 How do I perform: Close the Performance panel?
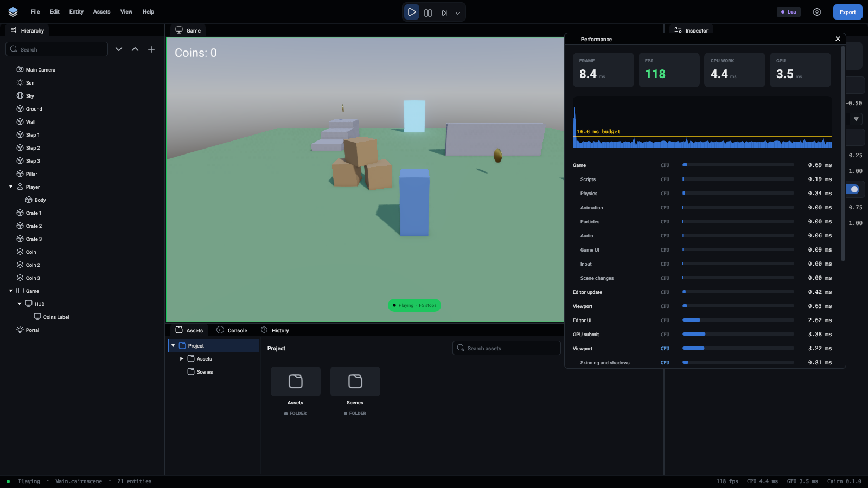[838, 39]
